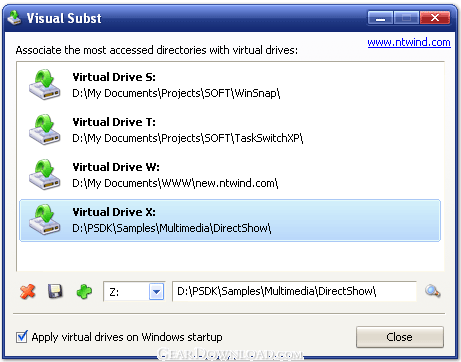
Task: Click the Virtual Drive X: drive icon
Action: tap(44, 219)
